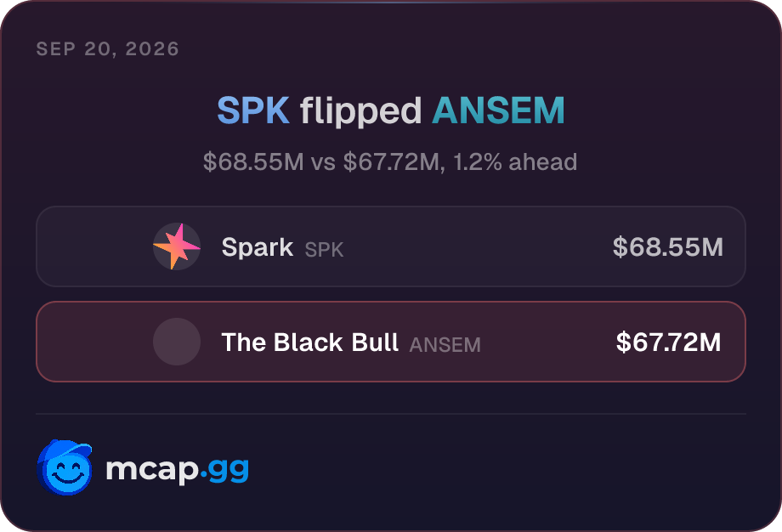
Task: Select the highlighted Black Bull row card
Action: pyautogui.click(x=391, y=342)
